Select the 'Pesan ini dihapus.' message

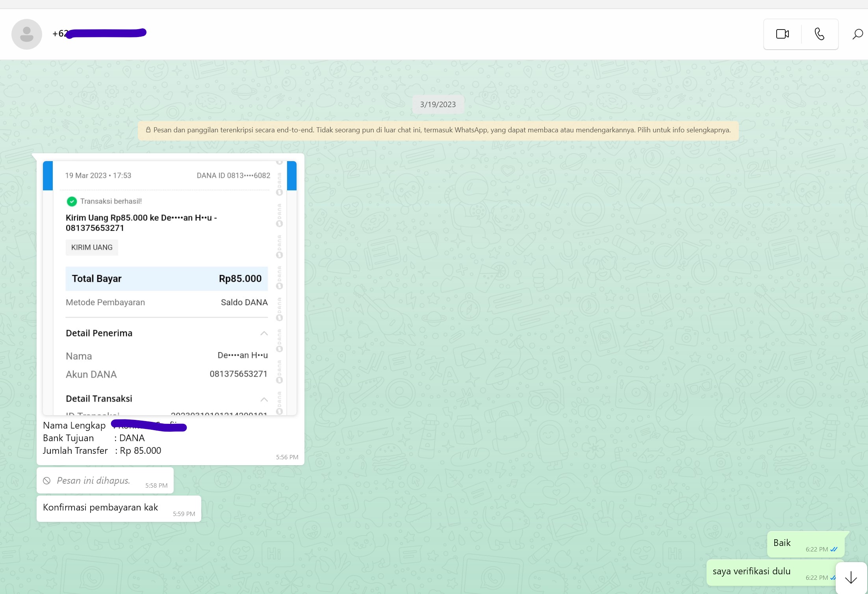(x=105, y=480)
